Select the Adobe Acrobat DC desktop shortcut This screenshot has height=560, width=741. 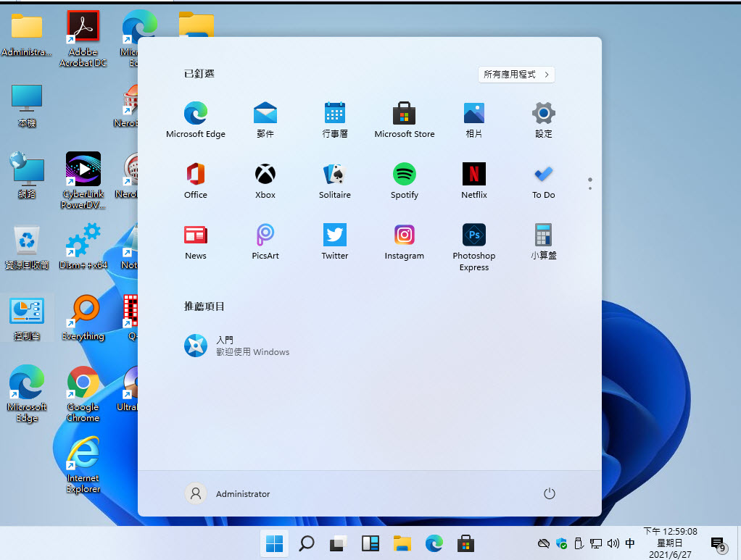pos(83,38)
